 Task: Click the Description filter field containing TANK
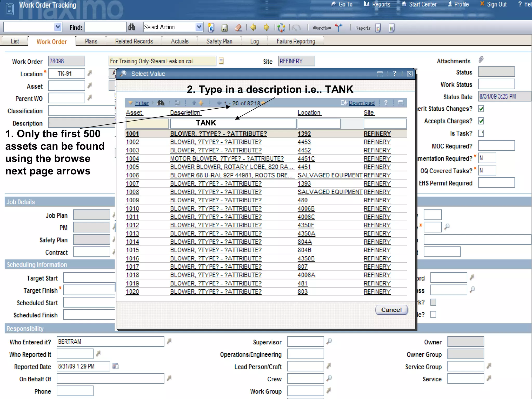233,123
